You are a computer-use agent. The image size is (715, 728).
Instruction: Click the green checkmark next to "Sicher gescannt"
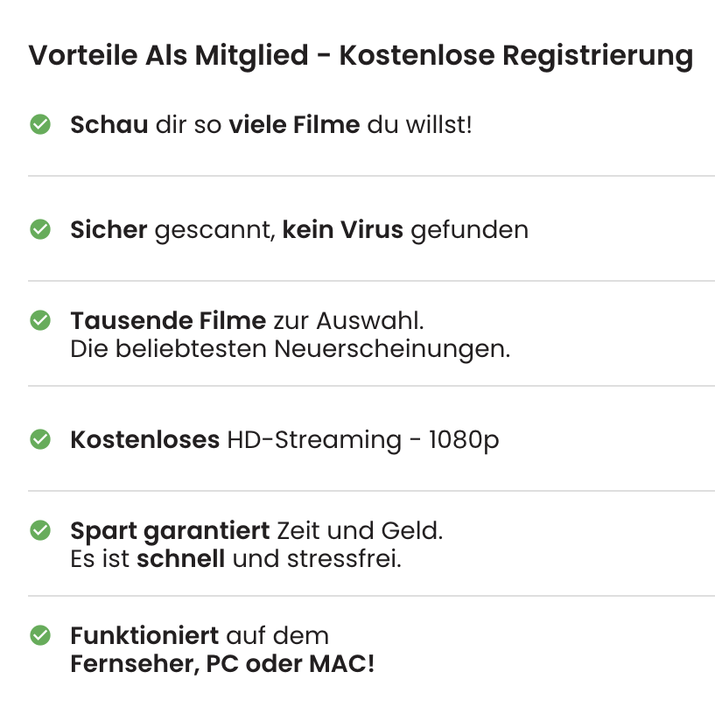point(39,229)
